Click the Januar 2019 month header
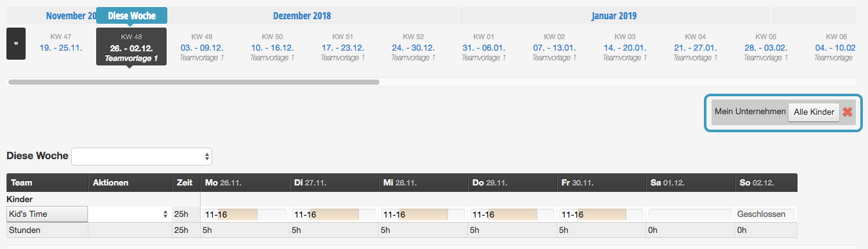The image size is (868, 249). [x=619, y=15]
